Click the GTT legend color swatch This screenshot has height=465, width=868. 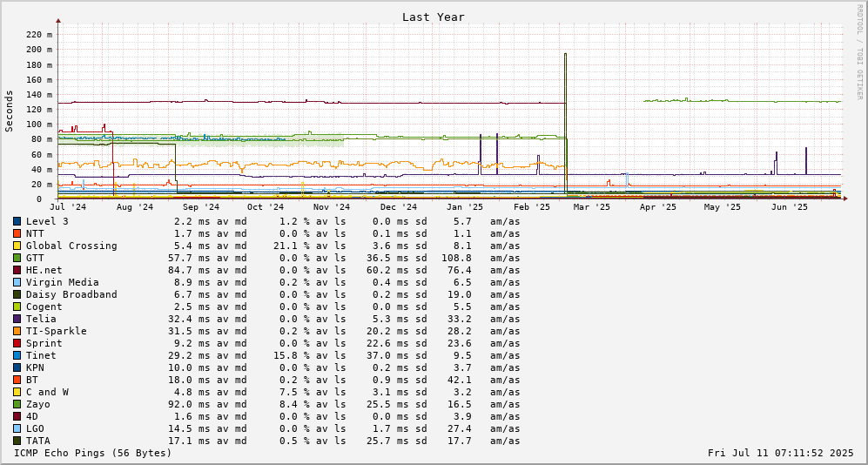pyautogui.click(x=17, y=258)
